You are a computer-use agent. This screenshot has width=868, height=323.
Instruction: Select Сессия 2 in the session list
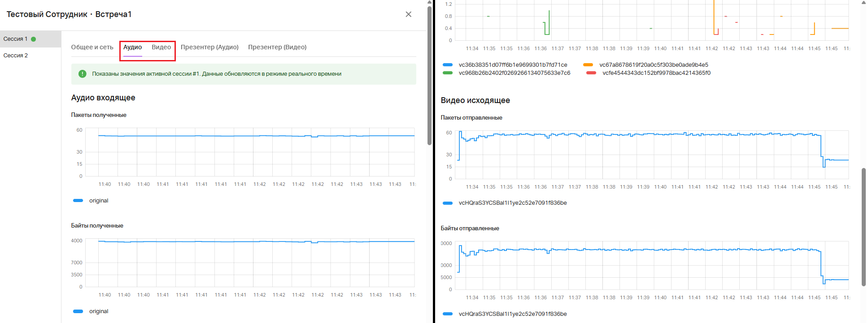pyautogui.click(x=16, y=56)
